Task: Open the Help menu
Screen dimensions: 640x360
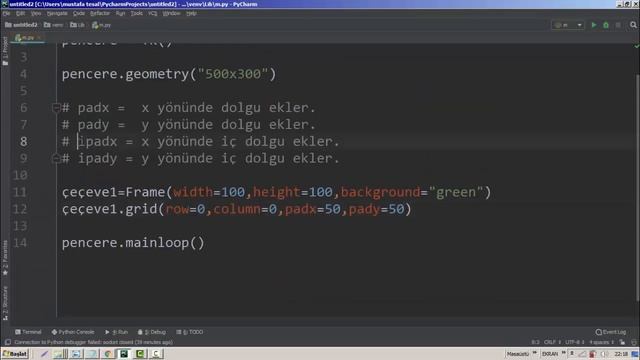Action: [x=191, y=13]
